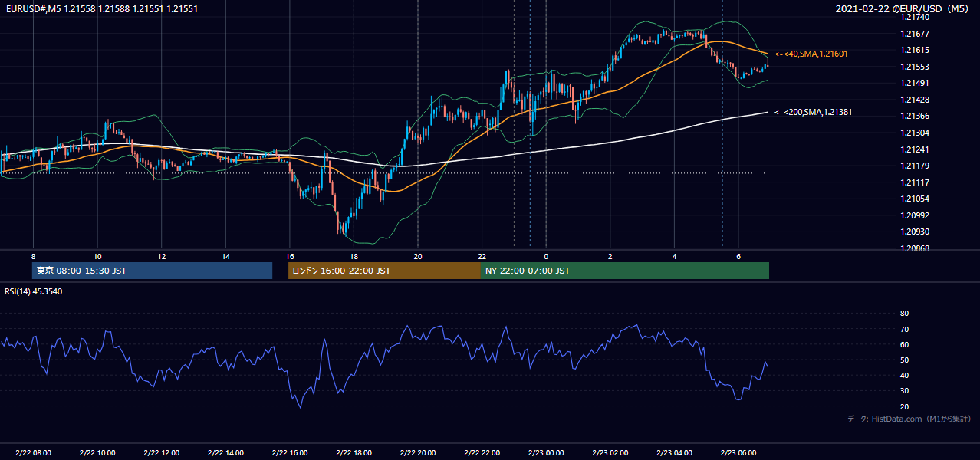Click hour label 16 under price chart
The image size is (980, 460).
pyautogui.click(x=289, y=256)
